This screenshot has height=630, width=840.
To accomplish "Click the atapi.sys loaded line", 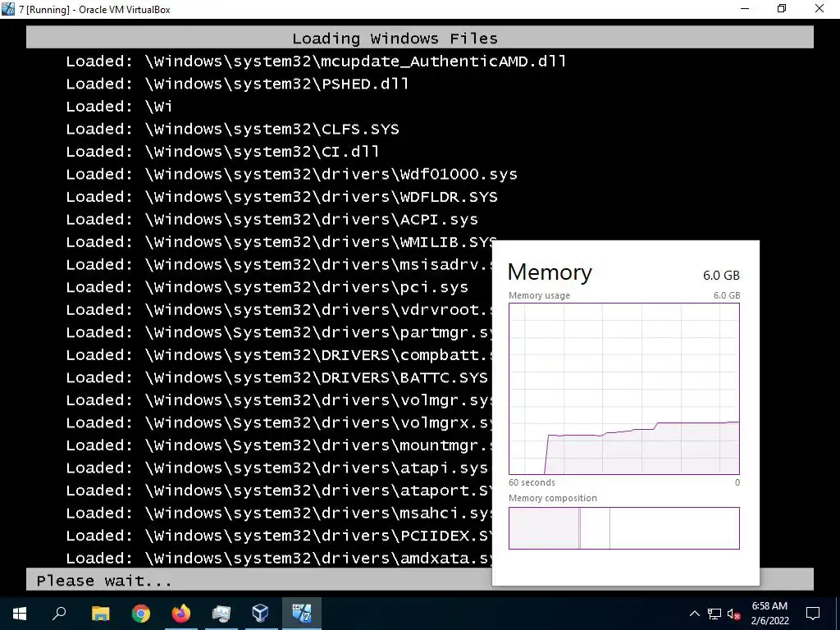I will 276,468.
